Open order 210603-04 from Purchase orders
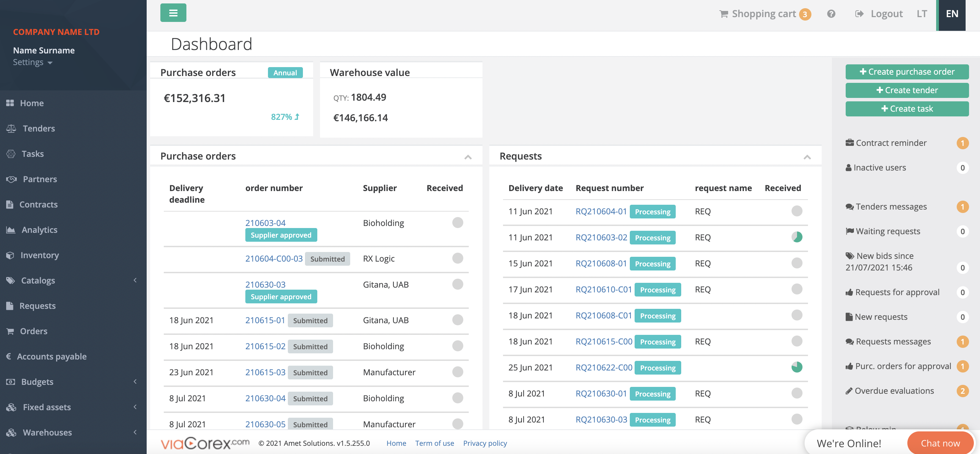Screen dimensions: 980x454 coord(265,223)
